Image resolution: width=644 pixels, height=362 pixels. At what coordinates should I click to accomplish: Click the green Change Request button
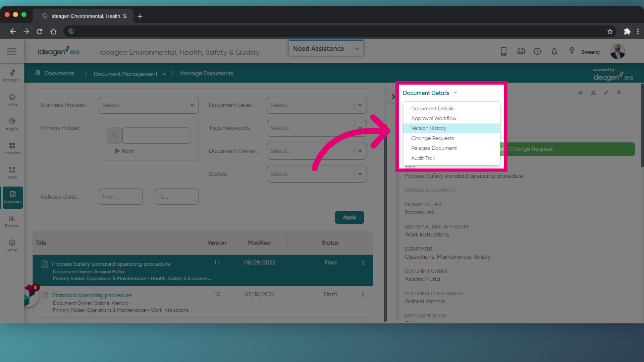(567, 149)
